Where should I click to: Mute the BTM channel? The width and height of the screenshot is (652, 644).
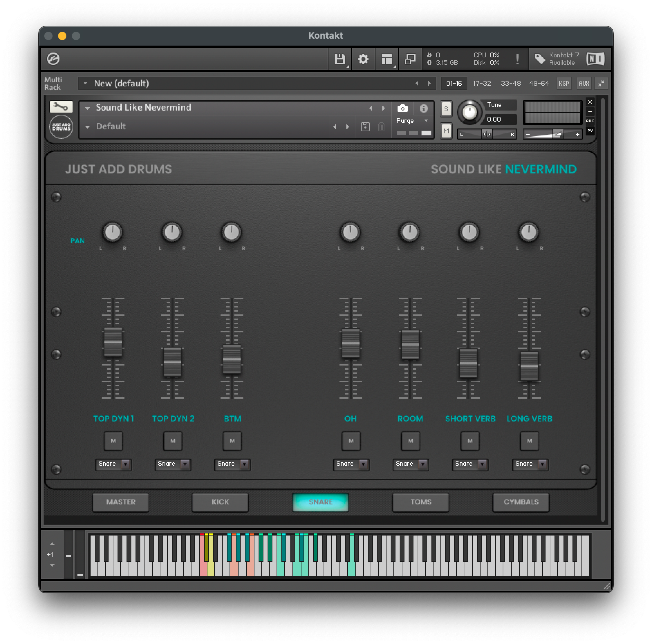232,441
